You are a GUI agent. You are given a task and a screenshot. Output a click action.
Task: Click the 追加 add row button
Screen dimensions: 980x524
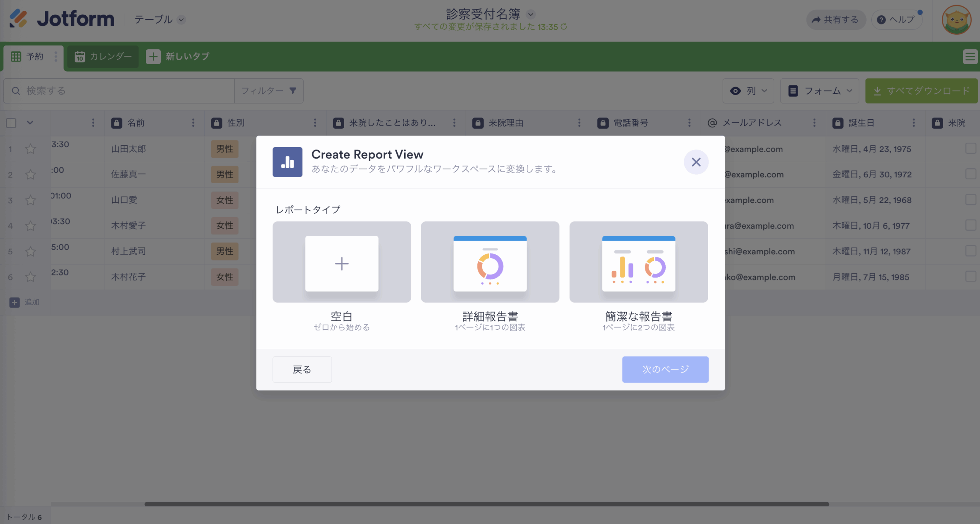pos(24,302)
